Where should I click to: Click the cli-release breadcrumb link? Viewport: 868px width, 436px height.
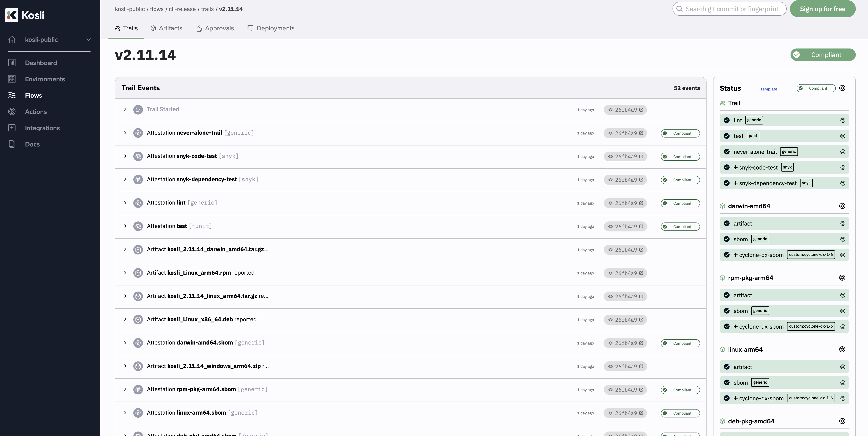pyautogui.click(x=182, y=9)
